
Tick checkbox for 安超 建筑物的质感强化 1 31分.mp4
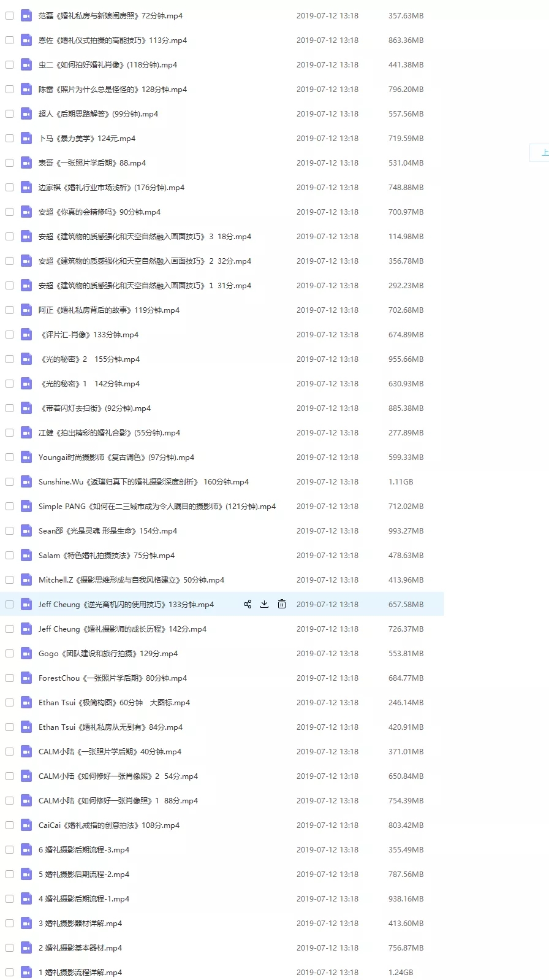9,285
